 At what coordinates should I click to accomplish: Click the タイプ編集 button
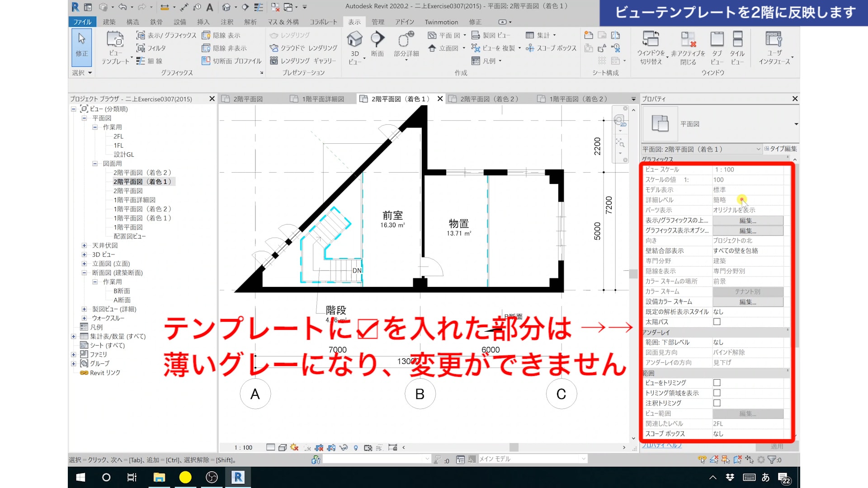781,149
